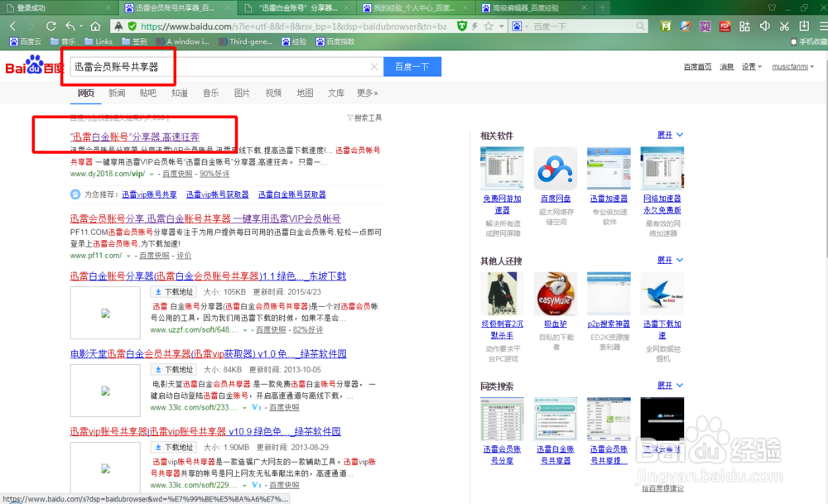Open the pf11.com 迅雷会员账号分享 result

tap(205, 218)
